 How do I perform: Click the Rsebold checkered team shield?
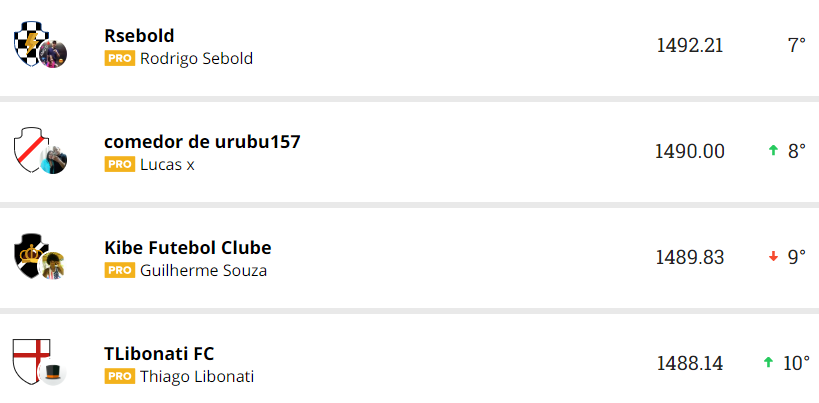click(x=30, y=42)
